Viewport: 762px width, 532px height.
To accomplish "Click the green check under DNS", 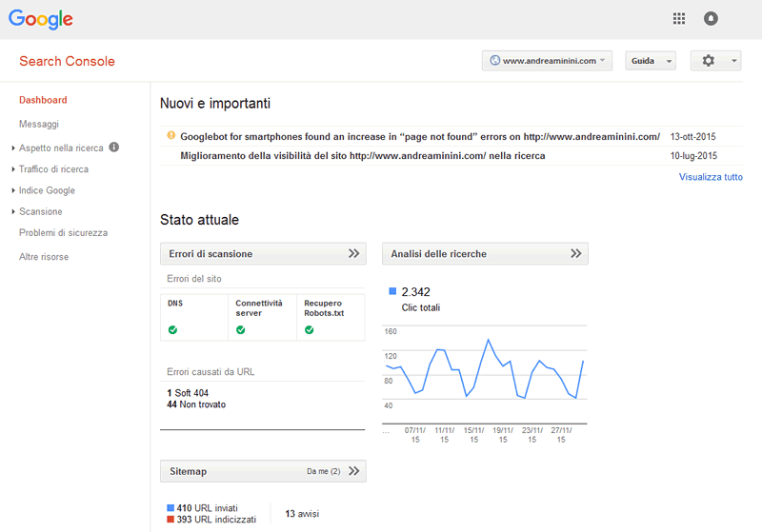I will [172, 330].
